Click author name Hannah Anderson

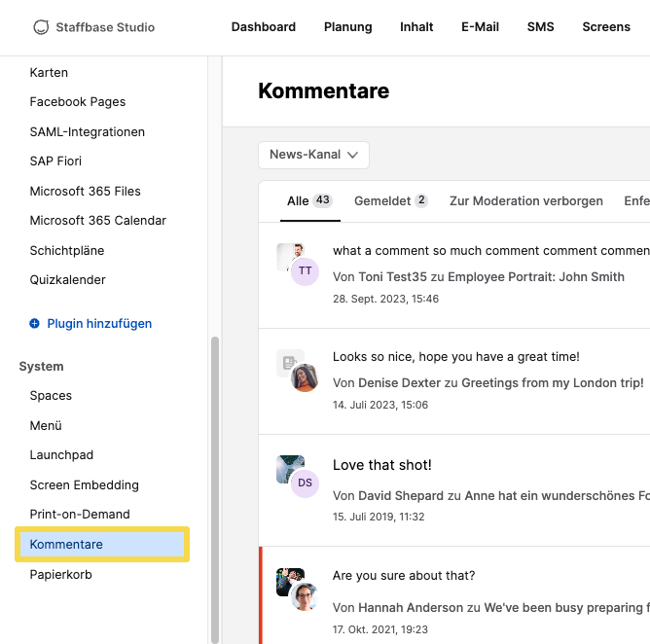pos(410,608)
